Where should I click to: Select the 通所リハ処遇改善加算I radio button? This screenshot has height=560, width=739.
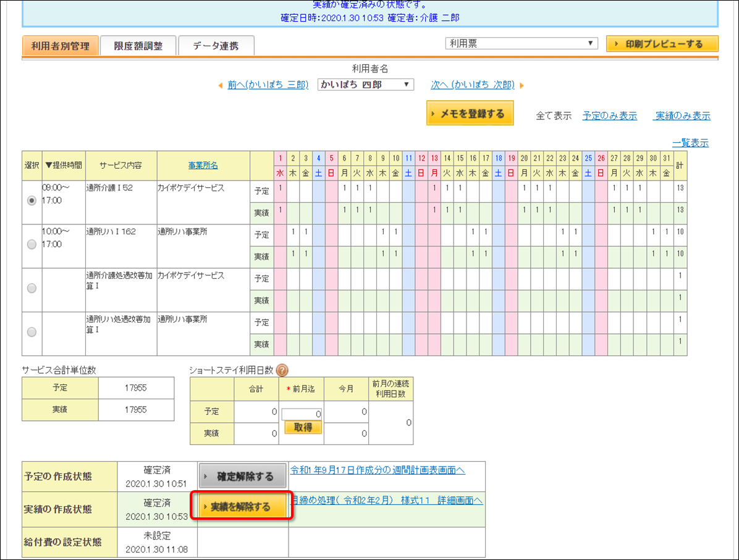[32, 332]
